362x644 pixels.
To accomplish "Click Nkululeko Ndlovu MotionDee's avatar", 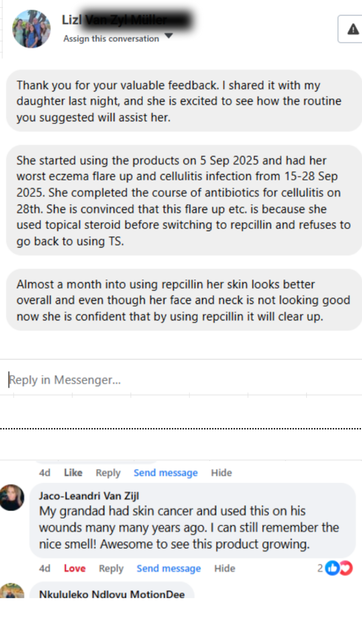I will tap(12, 591).
